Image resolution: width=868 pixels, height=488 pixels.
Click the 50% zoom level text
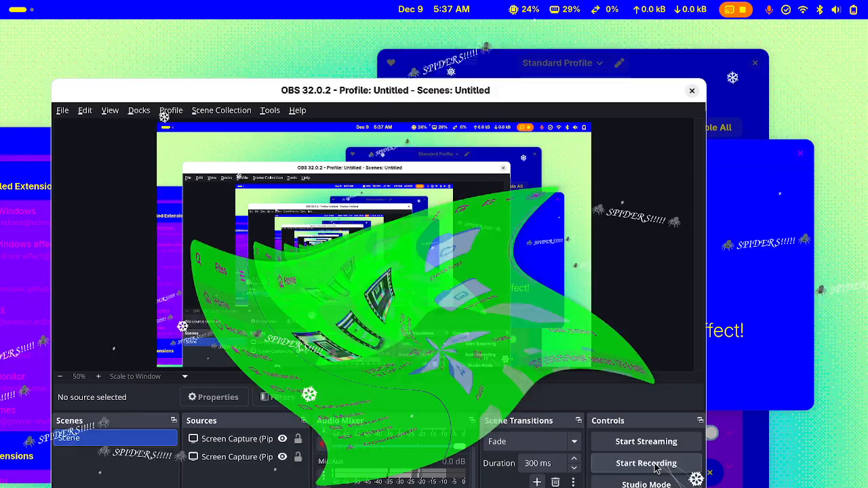[x=79, y=376]
